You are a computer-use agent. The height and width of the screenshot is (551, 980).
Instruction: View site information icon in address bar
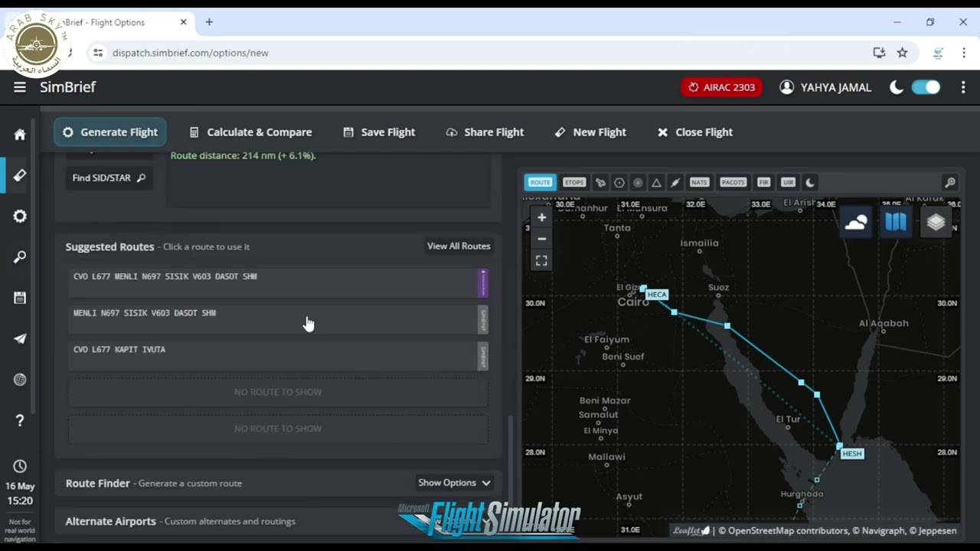point(97,53)
